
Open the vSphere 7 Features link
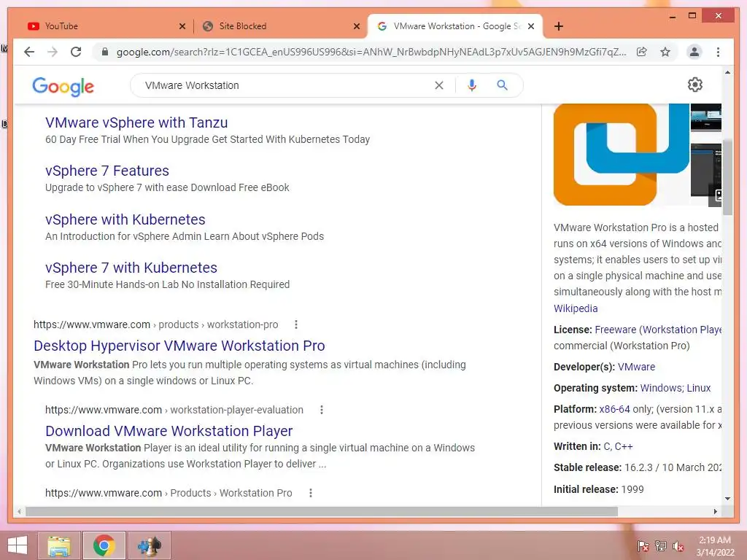pyautogui.click(x=107, y=171)
